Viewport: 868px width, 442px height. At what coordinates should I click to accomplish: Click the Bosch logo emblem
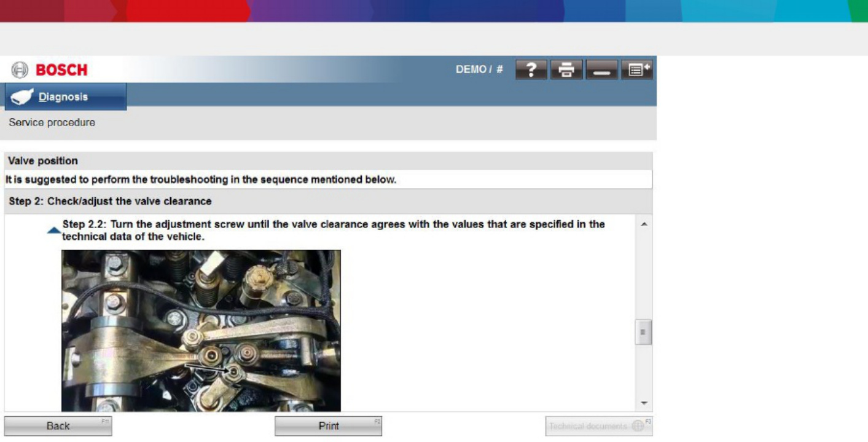click(x=20, y=70)
